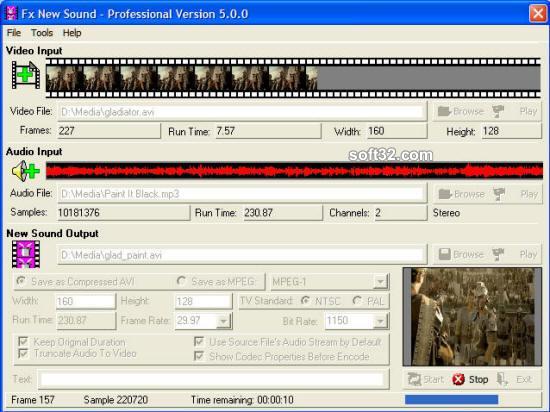Viewport: 550px width, 412px height.
Task: Click the blue encoding progress bar
Action: click(x=451, y=399)
